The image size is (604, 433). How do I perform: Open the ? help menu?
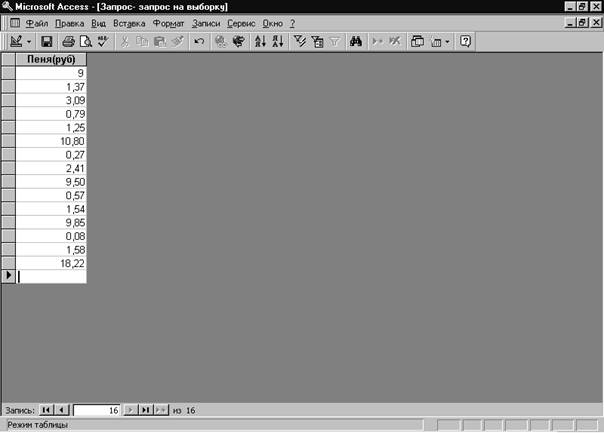tap(292, 23)
